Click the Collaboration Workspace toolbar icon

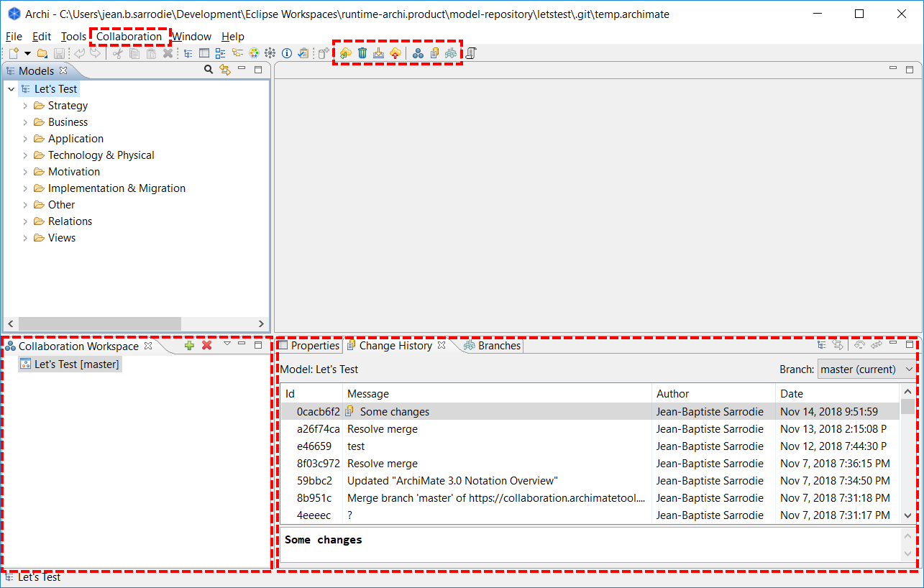pos(418,53)
